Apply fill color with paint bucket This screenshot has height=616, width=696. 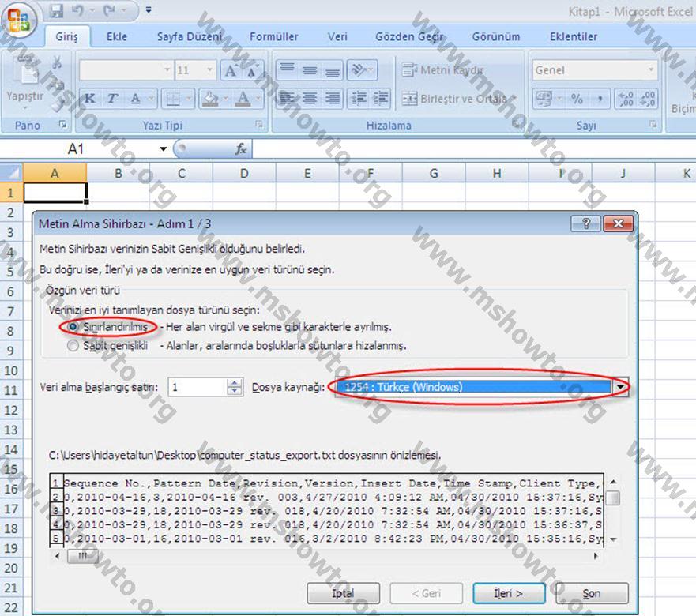click(210, 99)
